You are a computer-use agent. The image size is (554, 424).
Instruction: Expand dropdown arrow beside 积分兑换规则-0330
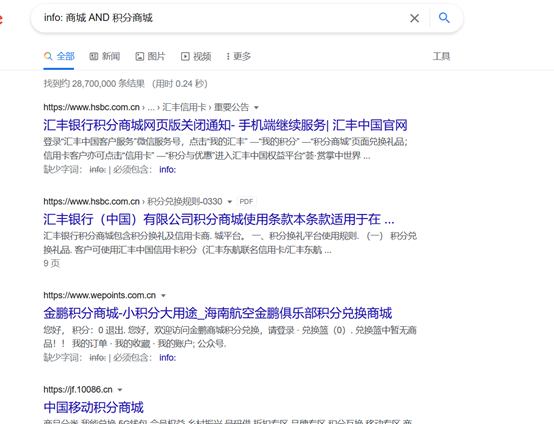click(229, 202)
